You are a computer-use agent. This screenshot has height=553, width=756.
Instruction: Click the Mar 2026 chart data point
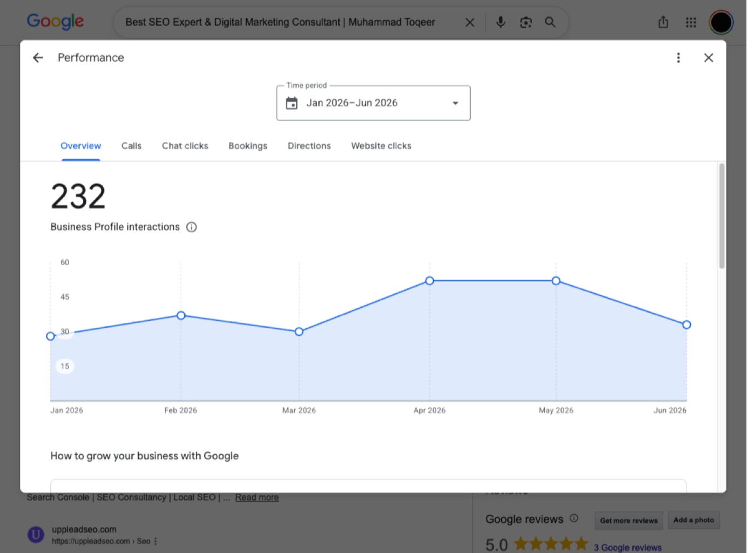coord(299,332)
